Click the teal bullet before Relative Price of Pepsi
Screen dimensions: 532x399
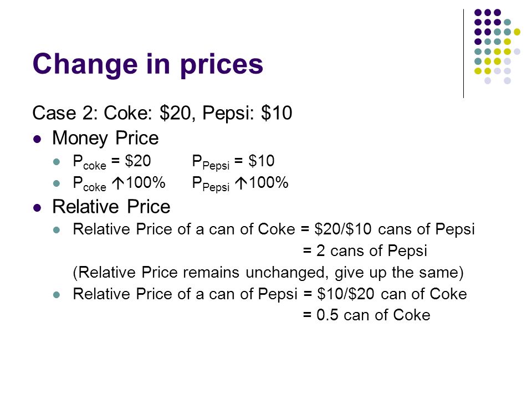57,295
